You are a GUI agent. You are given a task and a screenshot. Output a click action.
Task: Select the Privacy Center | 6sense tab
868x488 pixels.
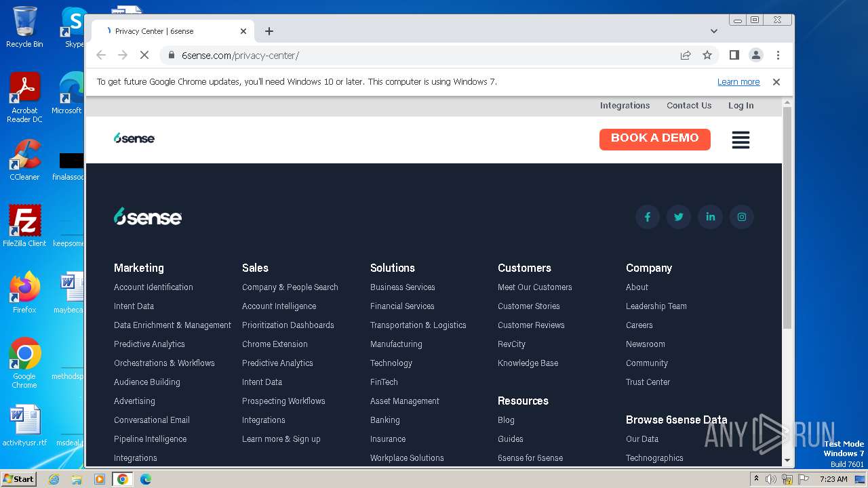click(173, 31)
